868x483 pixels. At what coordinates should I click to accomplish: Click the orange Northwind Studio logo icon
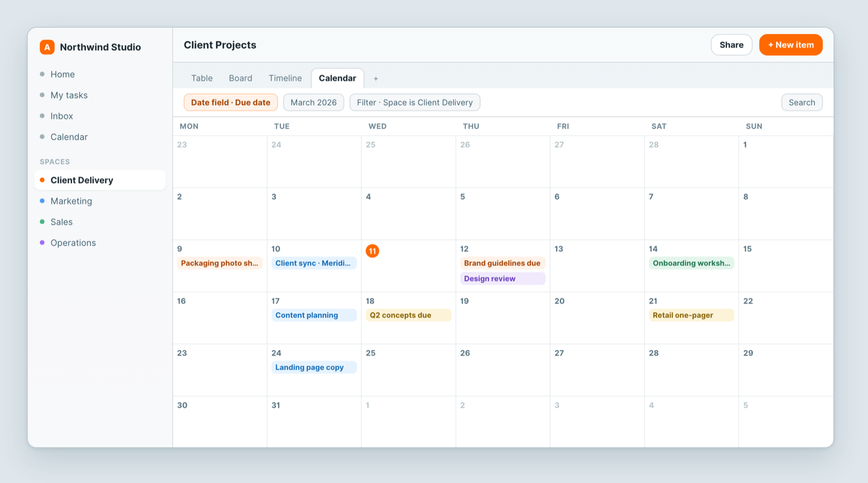coord(47,47)
